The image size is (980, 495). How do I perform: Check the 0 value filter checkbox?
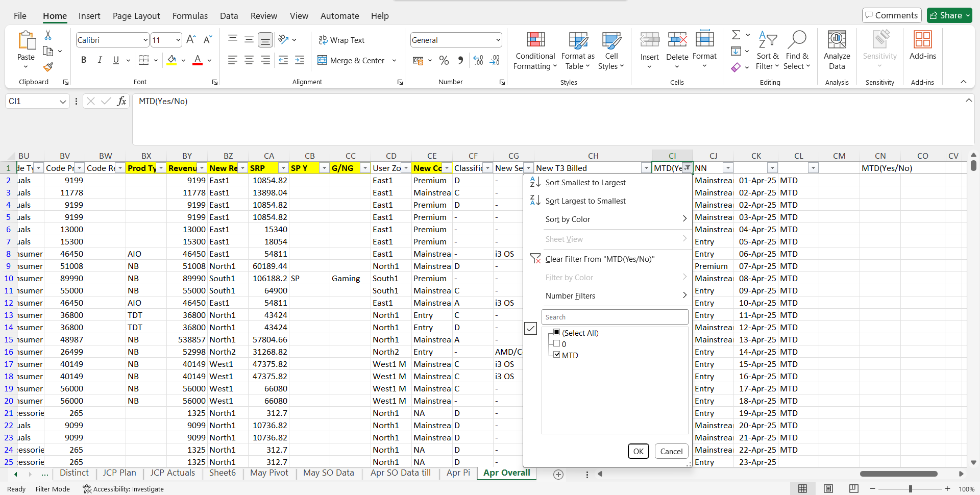pos(557,343)
